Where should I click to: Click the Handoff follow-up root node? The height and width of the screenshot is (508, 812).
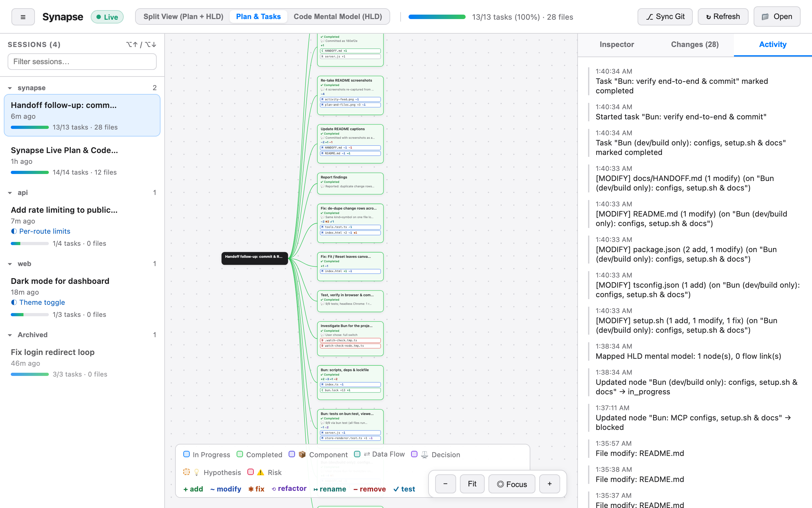coord(254,258)
